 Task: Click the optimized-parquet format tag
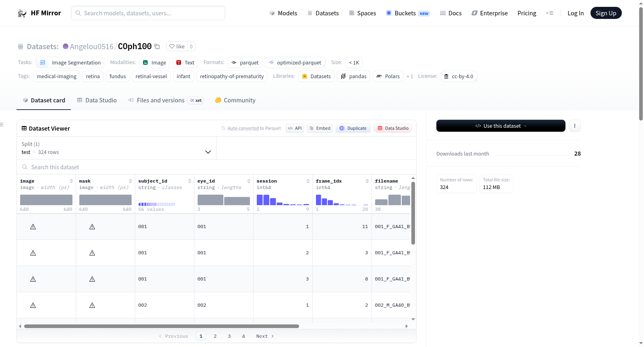(295, 62)
